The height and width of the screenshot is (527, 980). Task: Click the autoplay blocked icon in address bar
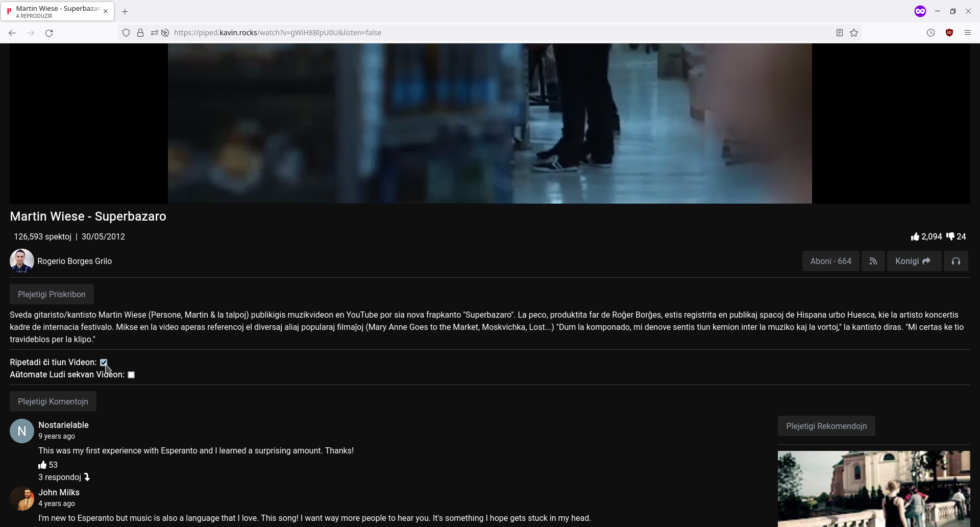165,33
